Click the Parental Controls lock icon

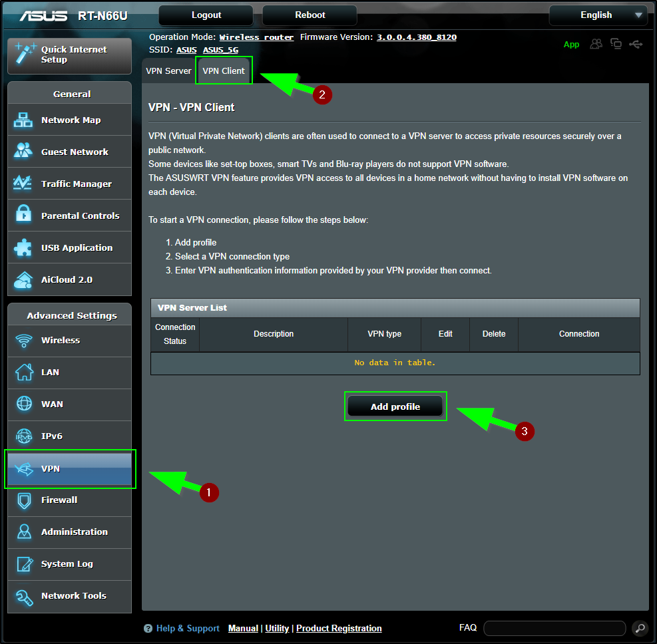pyautogui.click(x=23, y=214)
